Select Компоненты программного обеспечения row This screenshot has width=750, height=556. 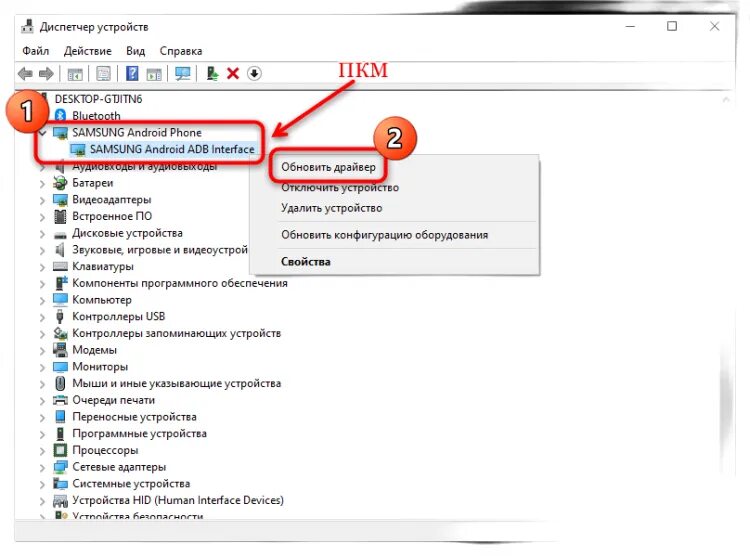point(179,283)
